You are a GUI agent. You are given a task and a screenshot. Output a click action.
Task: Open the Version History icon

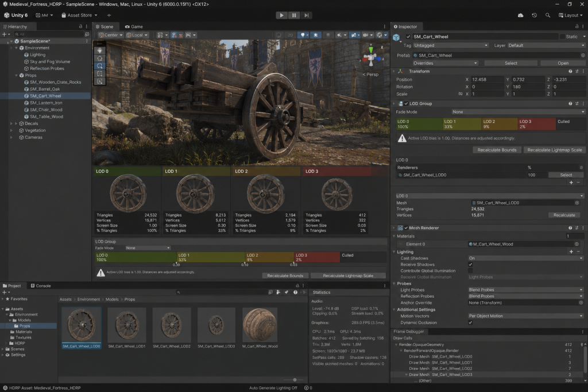(x=535, y=15)
